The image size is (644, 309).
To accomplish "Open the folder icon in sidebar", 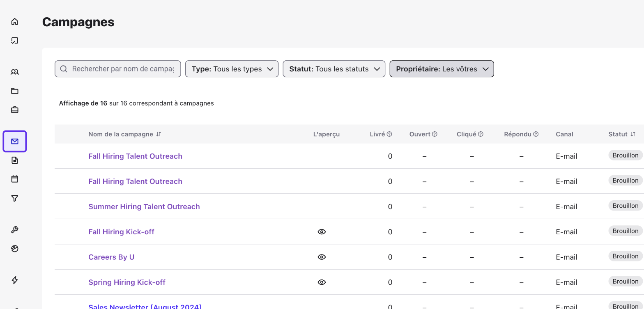I will 15,91.
